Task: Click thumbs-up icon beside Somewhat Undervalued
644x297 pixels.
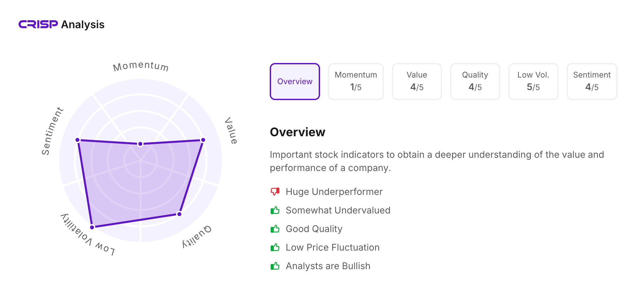Action: [275, 210]
